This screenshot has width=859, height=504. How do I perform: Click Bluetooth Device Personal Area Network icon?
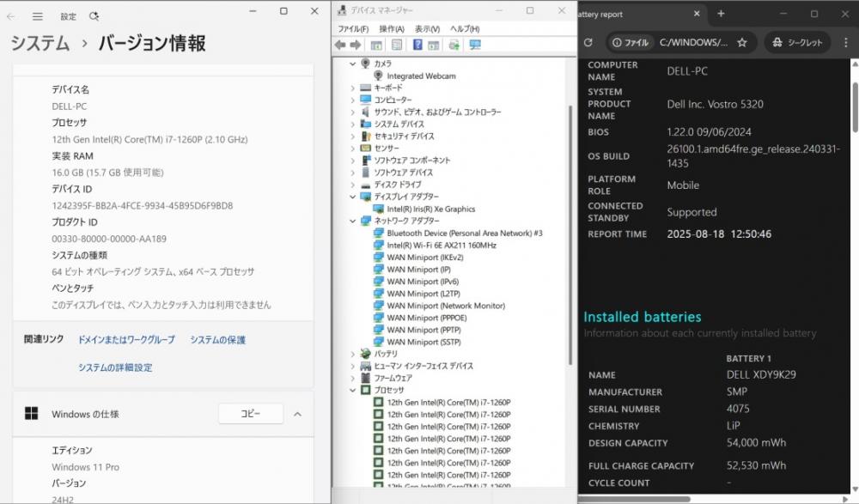[x=378, y=233]
